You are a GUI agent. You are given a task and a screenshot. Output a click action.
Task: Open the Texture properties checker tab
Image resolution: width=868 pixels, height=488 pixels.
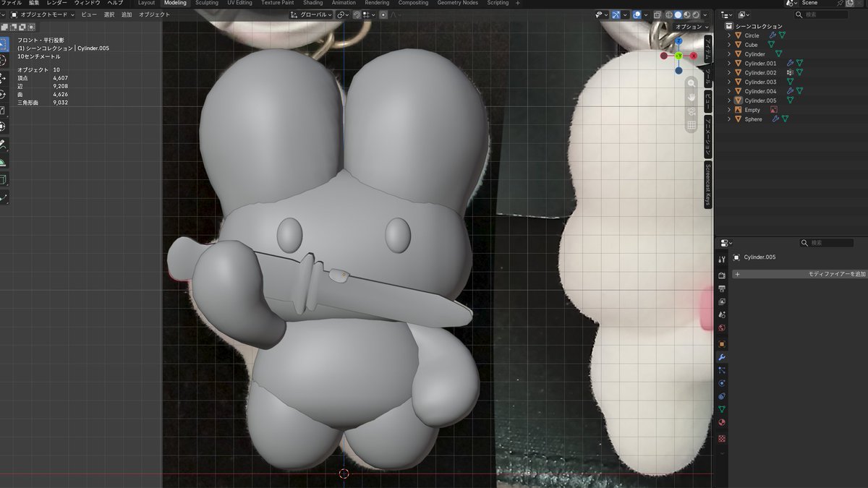click(x=721, y=439)
